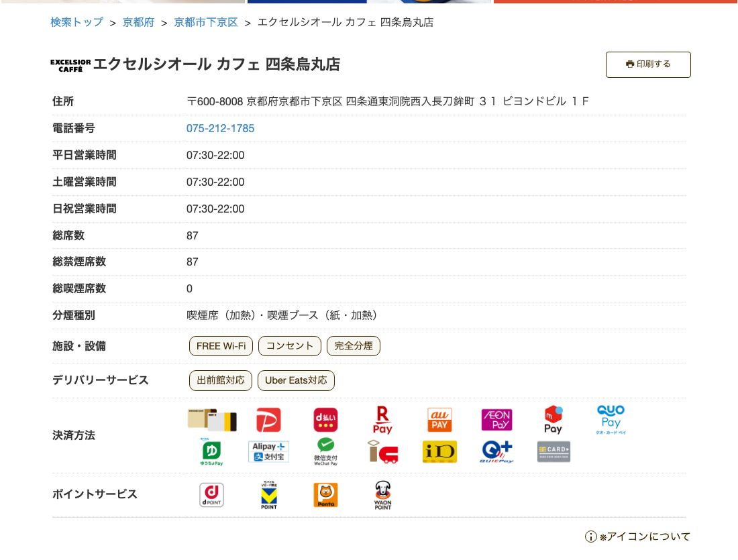Click the au PAY icon

tap(439, 420)
